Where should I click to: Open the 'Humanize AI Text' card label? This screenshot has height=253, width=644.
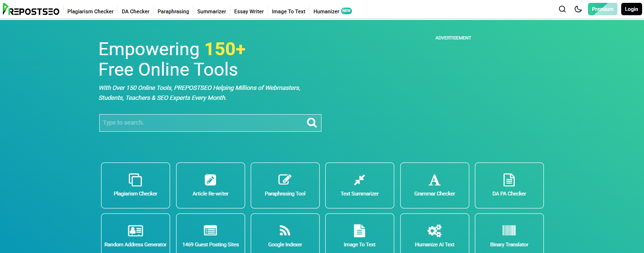[x=435, y=245]
